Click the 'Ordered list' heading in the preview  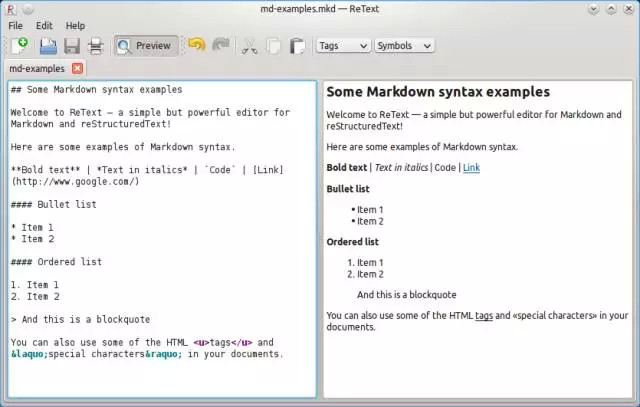352,242
